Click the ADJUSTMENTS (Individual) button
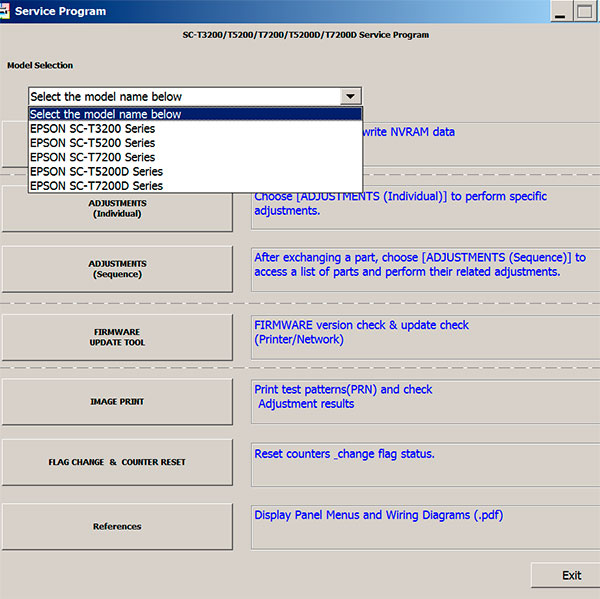 (x=117, y=209)
